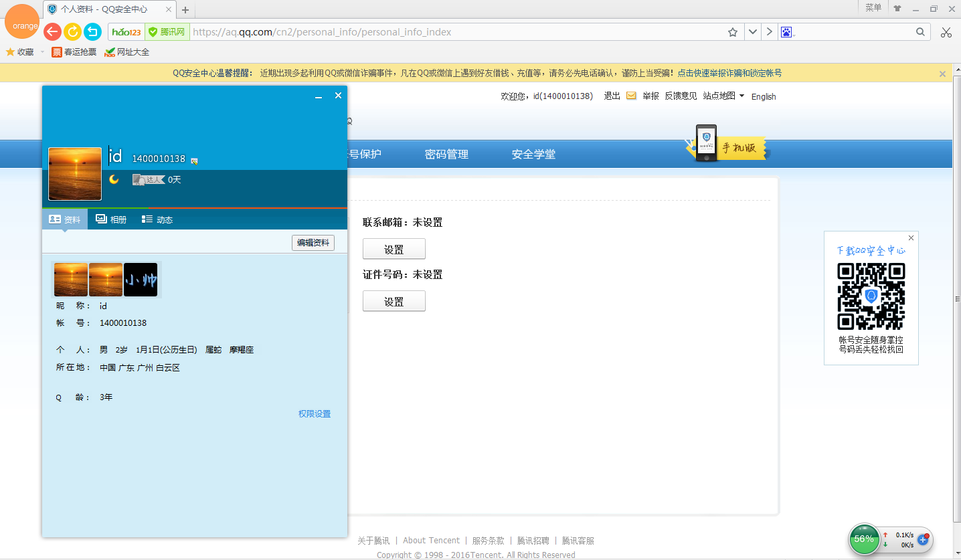The height and width of the screenshot is (560, 961).
Task: Click the browser search input box
Action: 854,32
